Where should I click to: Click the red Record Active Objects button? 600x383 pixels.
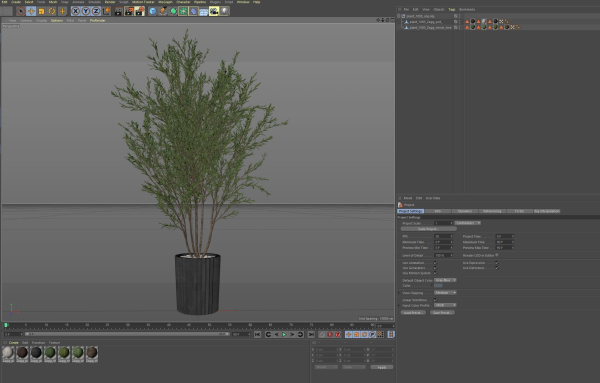tap(330, 335)
